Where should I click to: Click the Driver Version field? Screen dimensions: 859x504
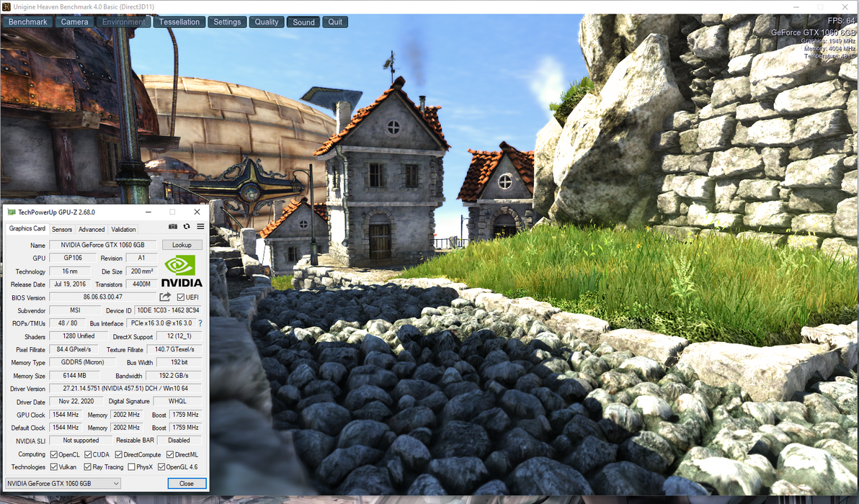(x=125, y=388)
